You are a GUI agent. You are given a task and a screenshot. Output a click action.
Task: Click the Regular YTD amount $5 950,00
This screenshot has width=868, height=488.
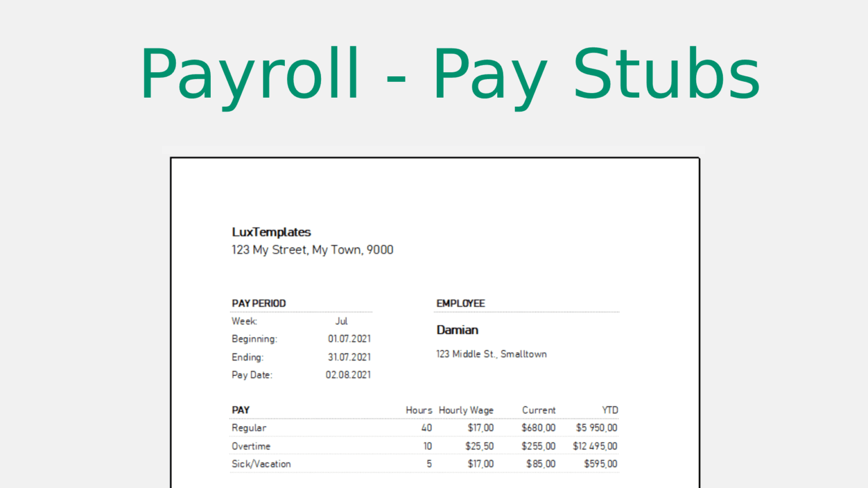click(596, 428)
